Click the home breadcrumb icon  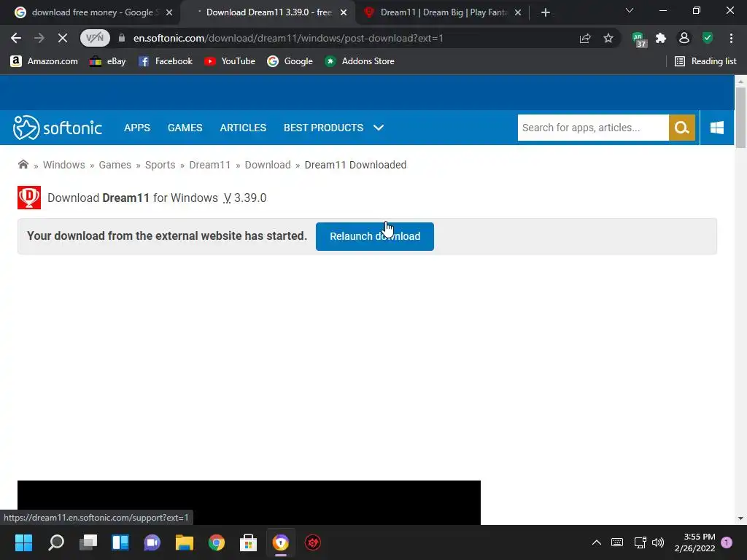[x=23, y=165]
